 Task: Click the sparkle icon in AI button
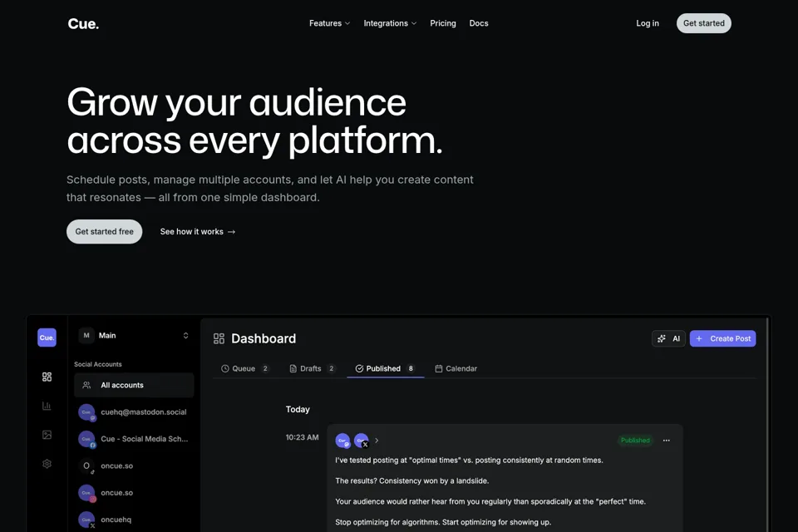[662, 338]
